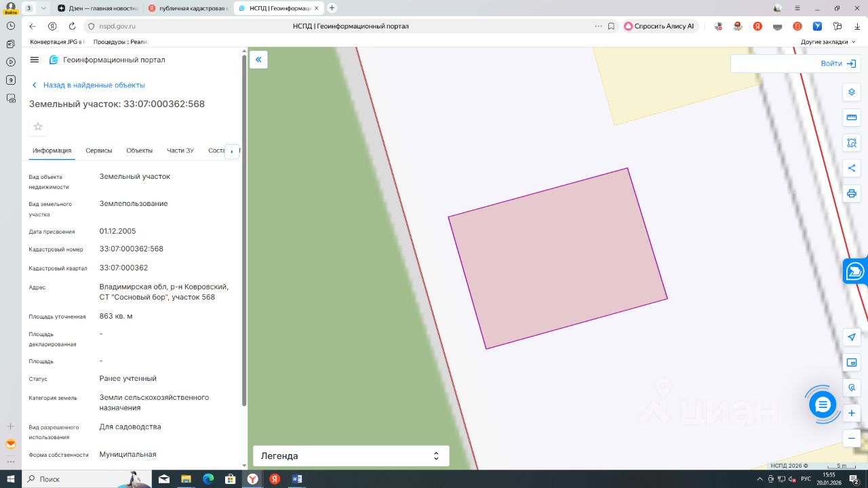Click the search-by-point map tool icon
This screenshot has height=488, width=868.
pos(852,388)
